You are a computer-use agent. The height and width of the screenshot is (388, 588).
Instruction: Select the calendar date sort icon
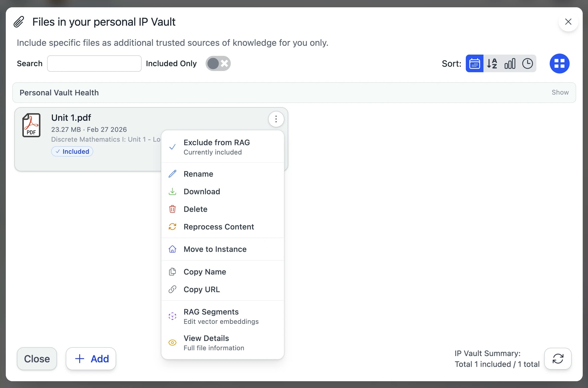pos(475,63)
